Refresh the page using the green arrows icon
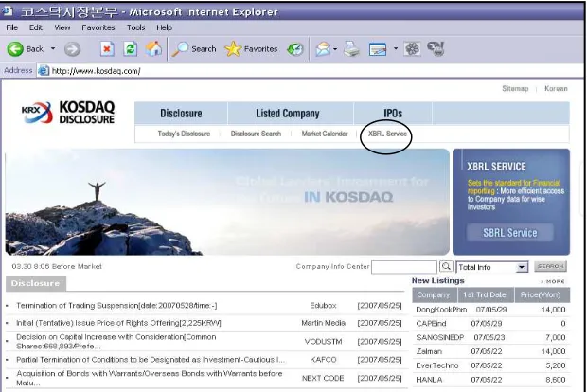Screen dimensions: 587x392 click(x=131, y=49)
